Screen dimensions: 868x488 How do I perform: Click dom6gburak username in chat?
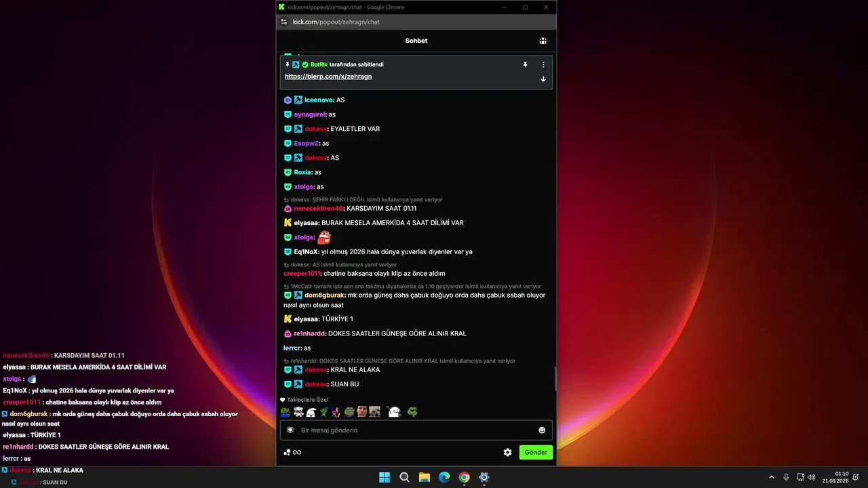tap(324, 295)
